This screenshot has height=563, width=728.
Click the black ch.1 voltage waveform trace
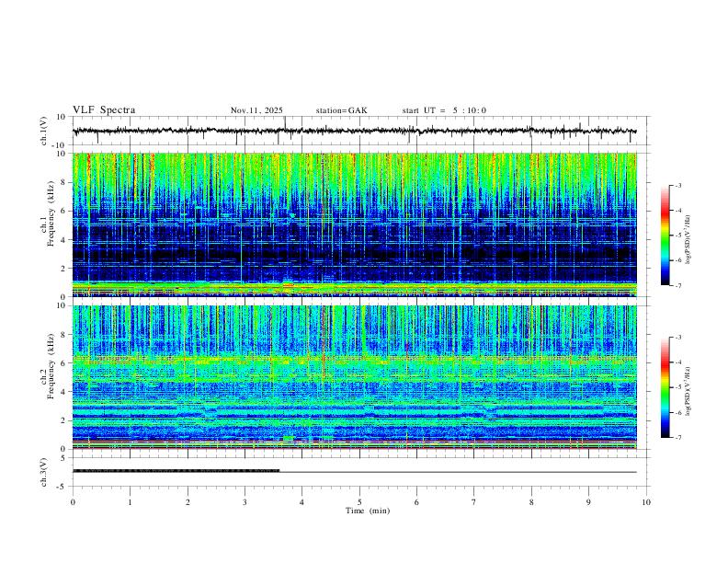354,131
